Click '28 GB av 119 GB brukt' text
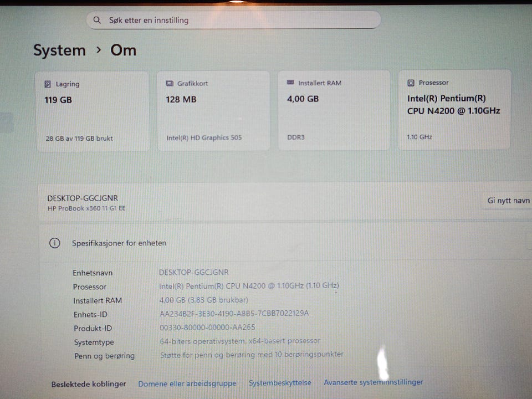 [79, 139]
